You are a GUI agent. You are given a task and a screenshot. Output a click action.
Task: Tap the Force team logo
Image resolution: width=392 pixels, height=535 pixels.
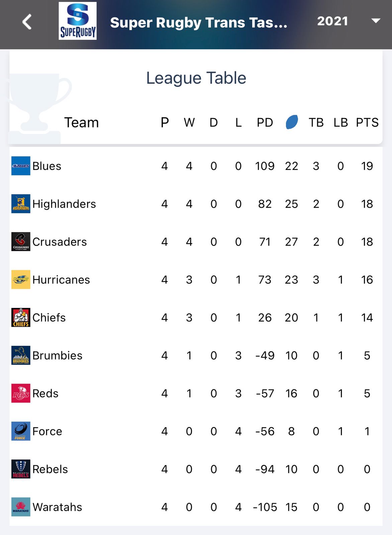coord(21,431)
